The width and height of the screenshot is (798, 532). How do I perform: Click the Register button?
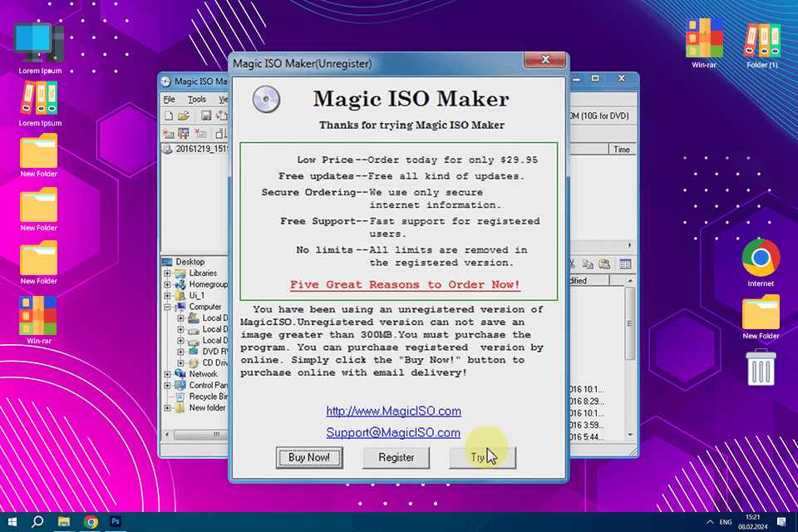[x=396, y=457]
